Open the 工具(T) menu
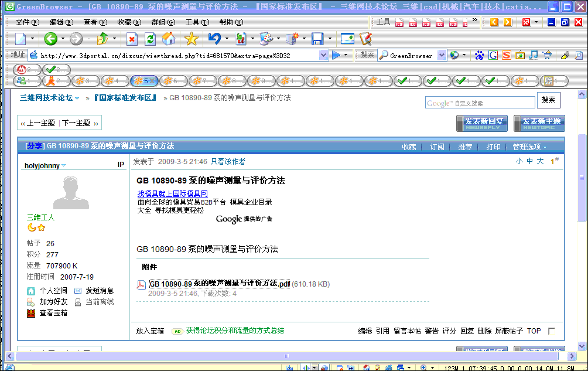This screenshot has width=588, height=371. click(197, 22)
